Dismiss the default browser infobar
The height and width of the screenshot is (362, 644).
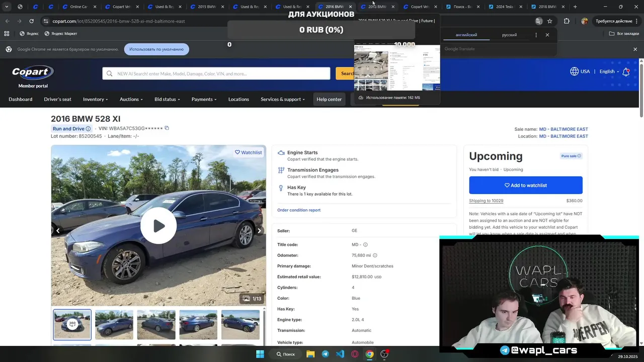click(x=635, y=49)
